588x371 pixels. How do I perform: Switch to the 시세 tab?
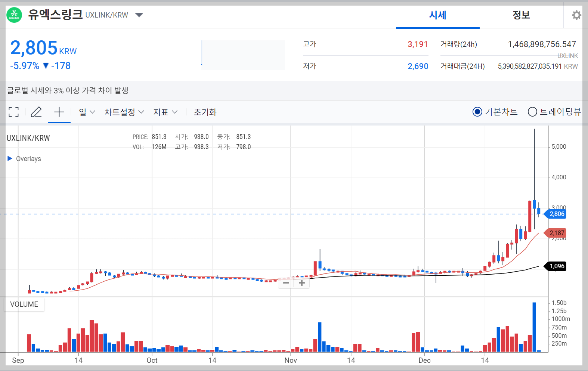(x=437, y=15)
